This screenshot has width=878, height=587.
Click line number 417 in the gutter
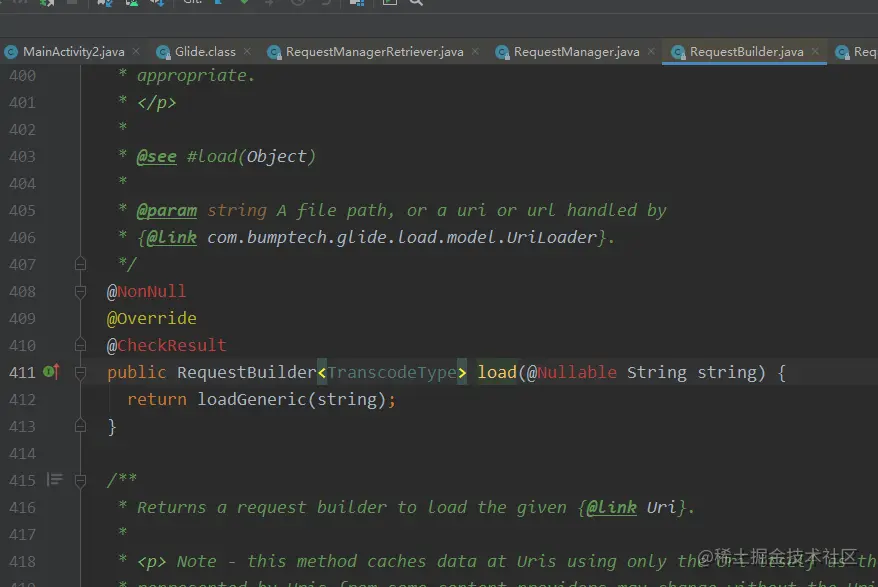(x=22, y=534)
